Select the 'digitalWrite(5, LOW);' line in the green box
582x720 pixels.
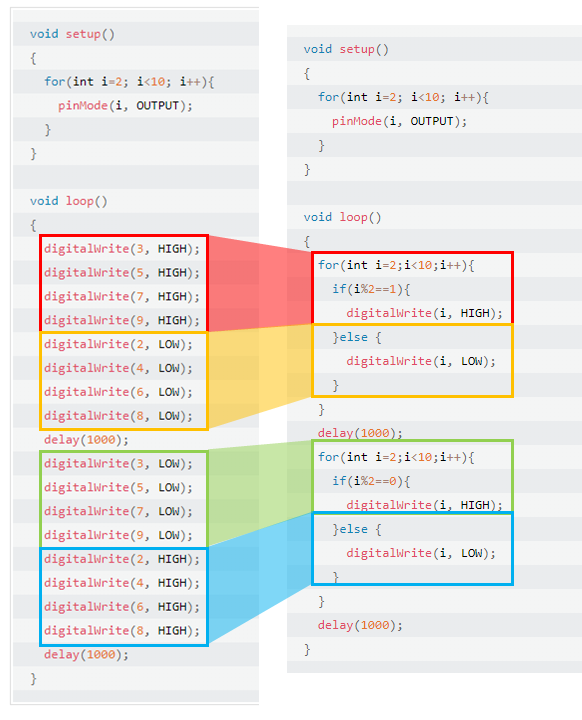click(118, 488)
